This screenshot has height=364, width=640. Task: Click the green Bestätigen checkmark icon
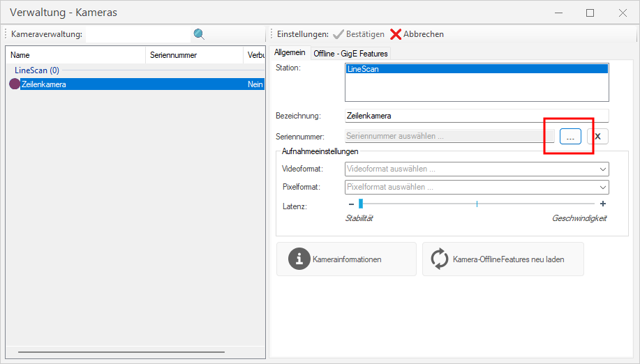pos(338,34)
